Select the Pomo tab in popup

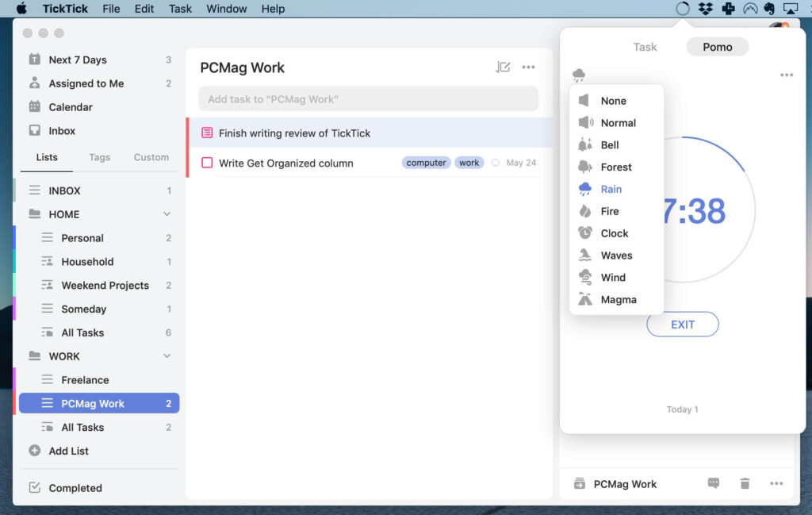point(717,47)
